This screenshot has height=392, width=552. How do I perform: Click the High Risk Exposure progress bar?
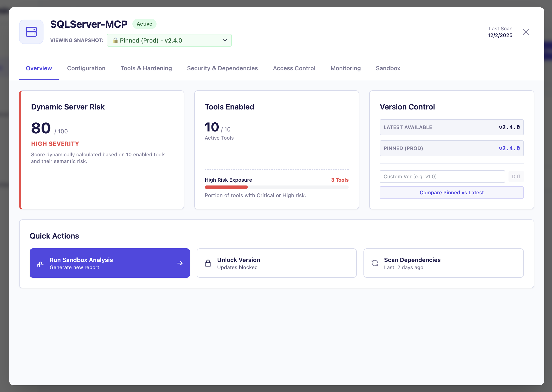pyautogui.click(x=276, y=187)
